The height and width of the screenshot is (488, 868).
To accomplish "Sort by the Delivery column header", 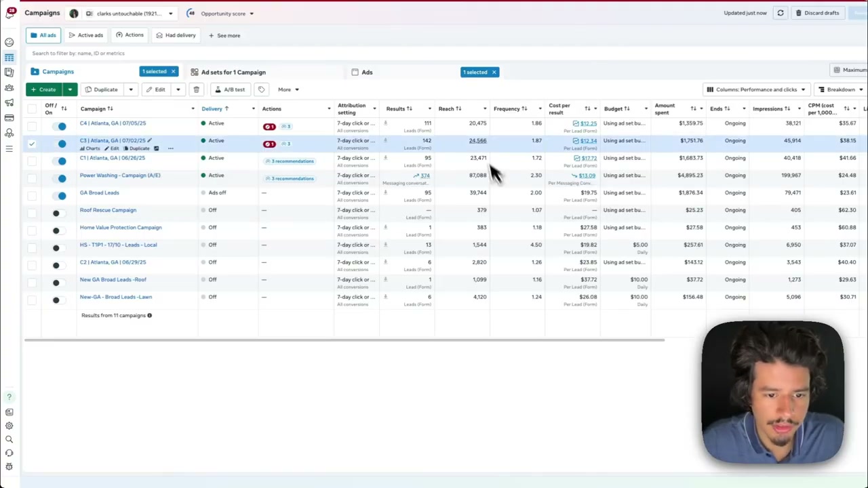I will pyautogui.click(x=212, y=108).
